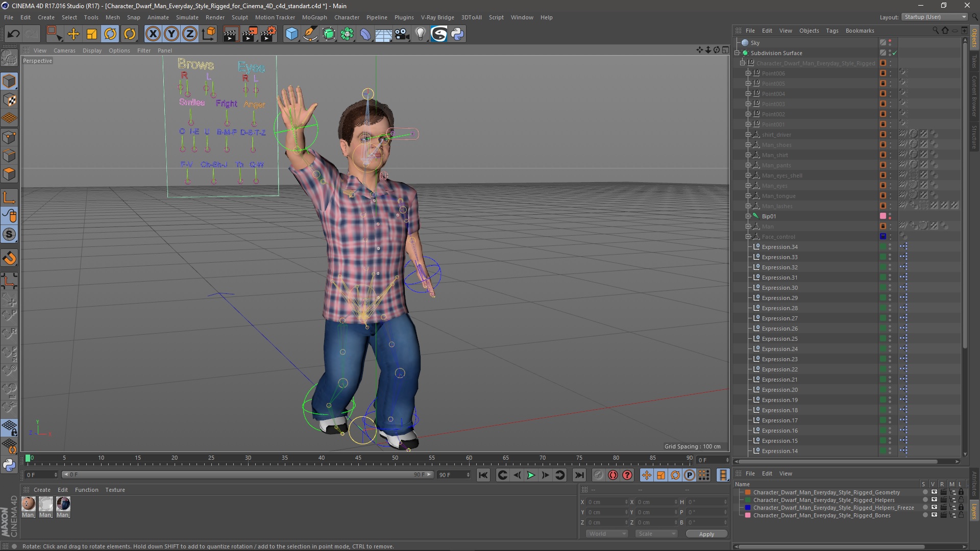Open viewport Cameras menu
This screenshot has height=551, width=980.
click(x=64, y=51)
